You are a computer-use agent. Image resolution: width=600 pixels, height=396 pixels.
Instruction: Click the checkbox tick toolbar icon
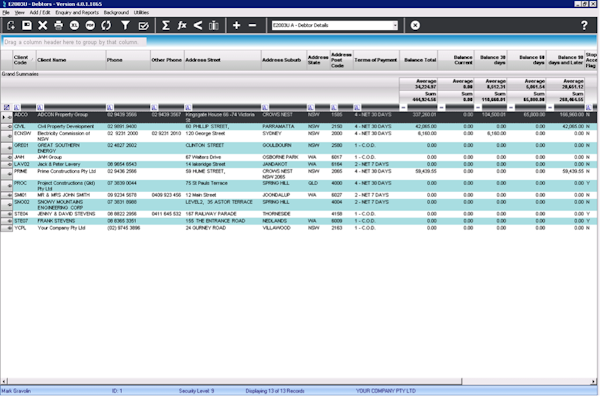[143, 25]
